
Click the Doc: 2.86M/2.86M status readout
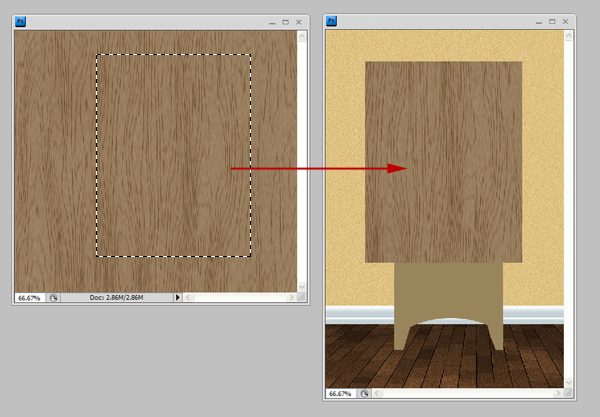(x=117, y=297)
